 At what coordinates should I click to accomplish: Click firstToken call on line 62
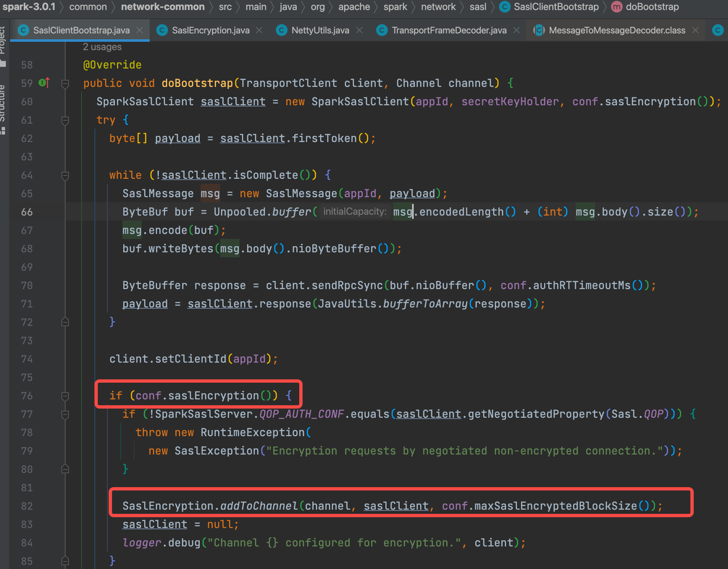(x=324, y=138)
